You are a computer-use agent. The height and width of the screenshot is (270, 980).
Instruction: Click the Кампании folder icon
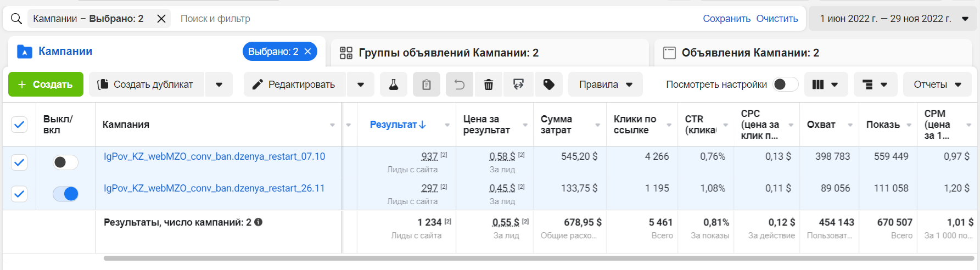[x=25, y=52]
